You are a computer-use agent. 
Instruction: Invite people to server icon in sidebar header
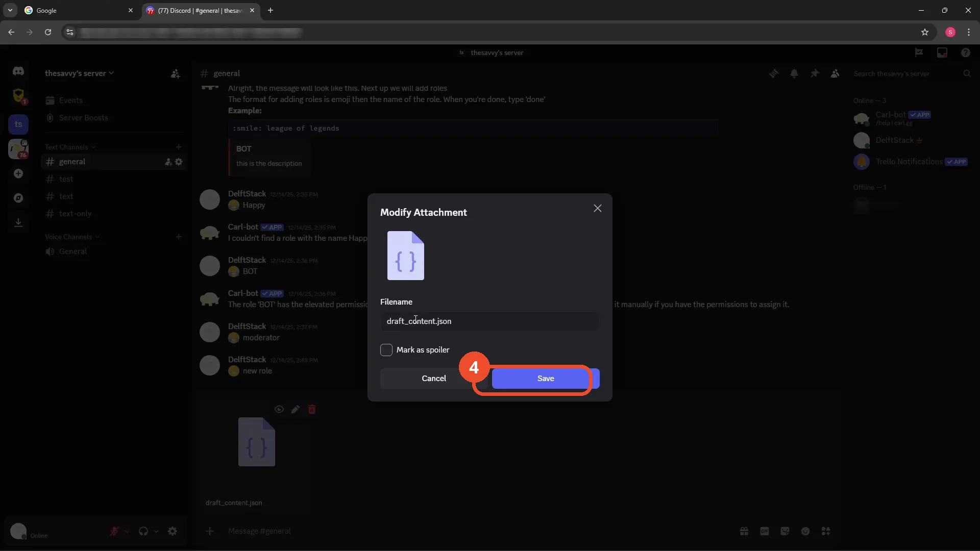(x=175, y=74)
